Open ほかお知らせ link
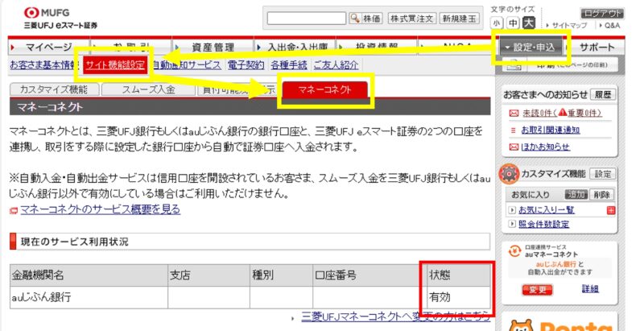The width and height of the screenshot is (644, 331). [546, 147]
